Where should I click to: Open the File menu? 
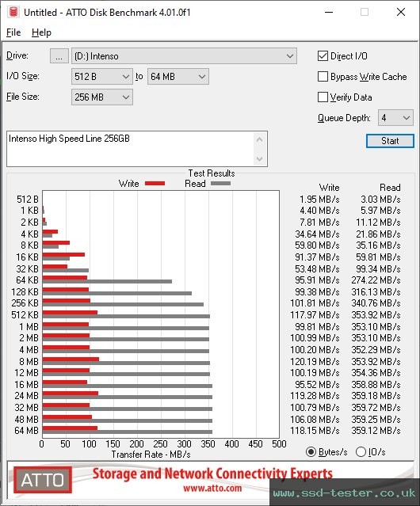13,32
